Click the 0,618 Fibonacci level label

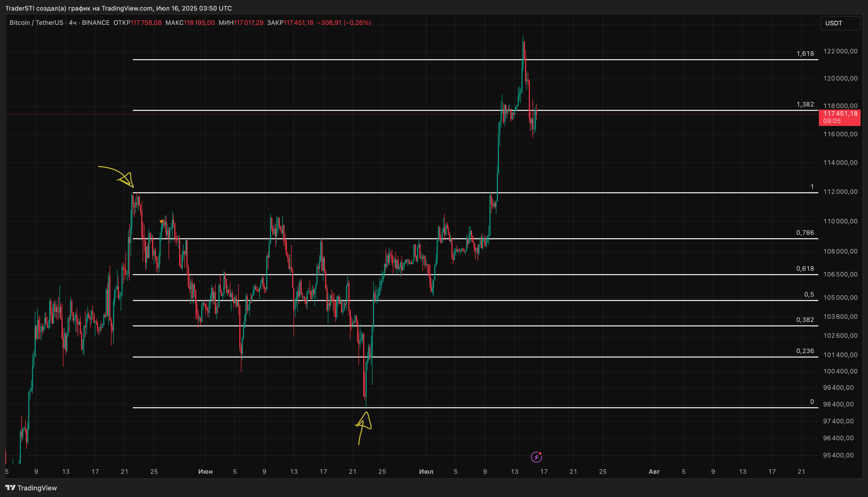coord(805,268)
